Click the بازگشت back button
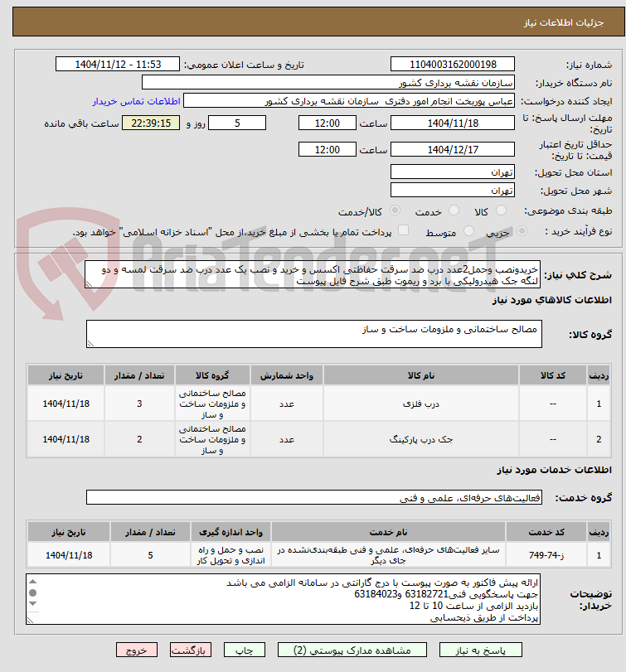The image size is (626, 672). click(191, 650)
